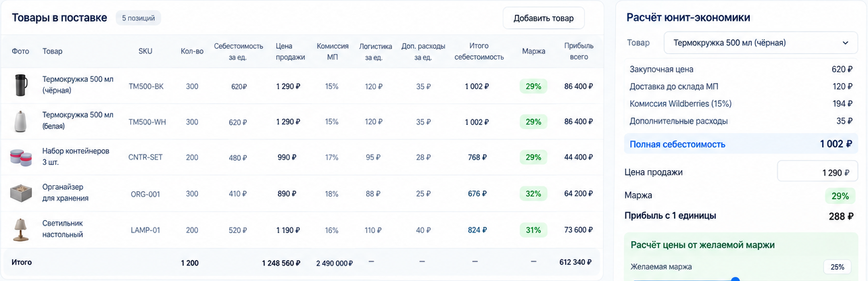Click SKU TM500-WH
868x281 pixels.
(x=147, y=122)
